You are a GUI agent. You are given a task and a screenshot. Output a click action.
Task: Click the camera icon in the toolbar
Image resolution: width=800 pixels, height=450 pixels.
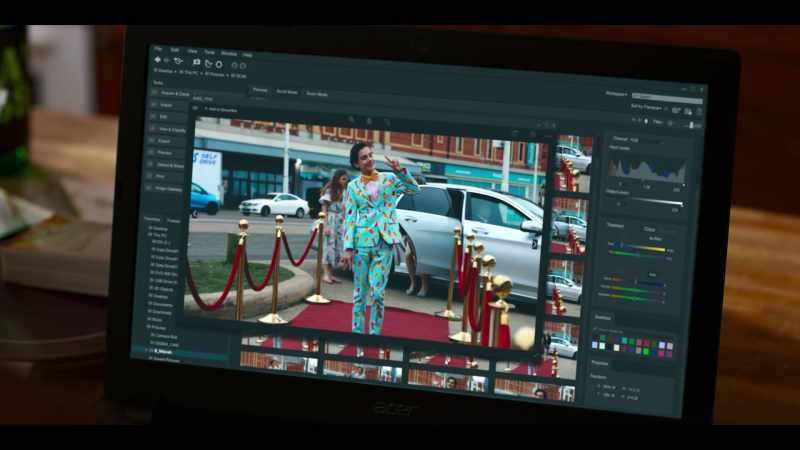[196, 62]
